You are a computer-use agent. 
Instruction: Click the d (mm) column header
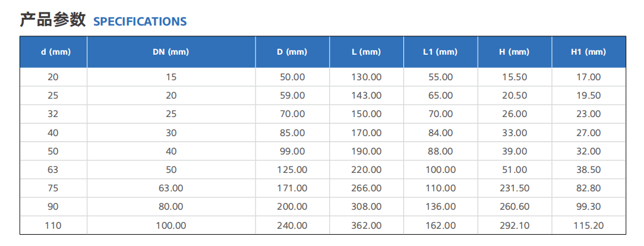tap(53, 52)
